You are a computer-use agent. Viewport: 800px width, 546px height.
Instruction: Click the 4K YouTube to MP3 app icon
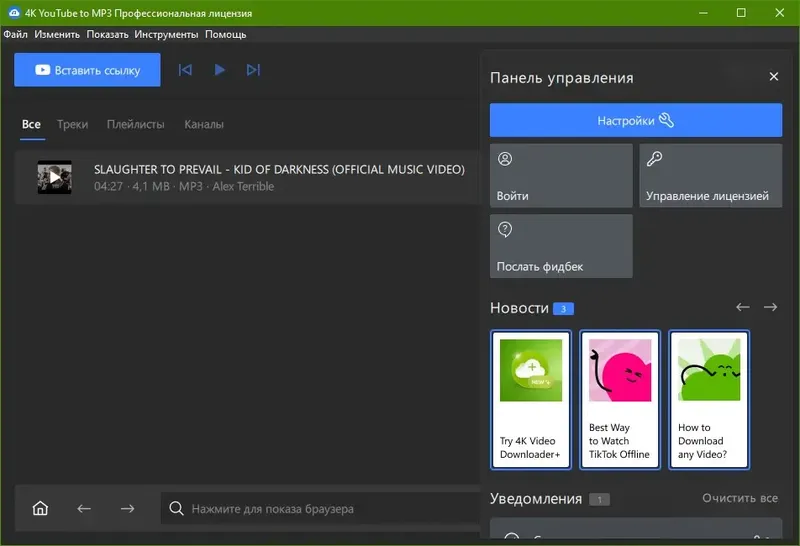pyautogui.click(x=14, y=13)
